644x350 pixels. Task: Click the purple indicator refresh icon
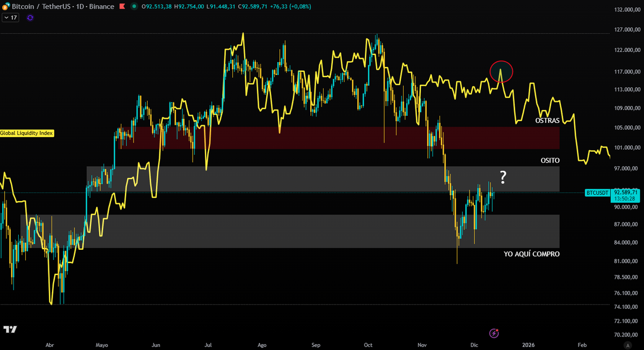point(30,18)
